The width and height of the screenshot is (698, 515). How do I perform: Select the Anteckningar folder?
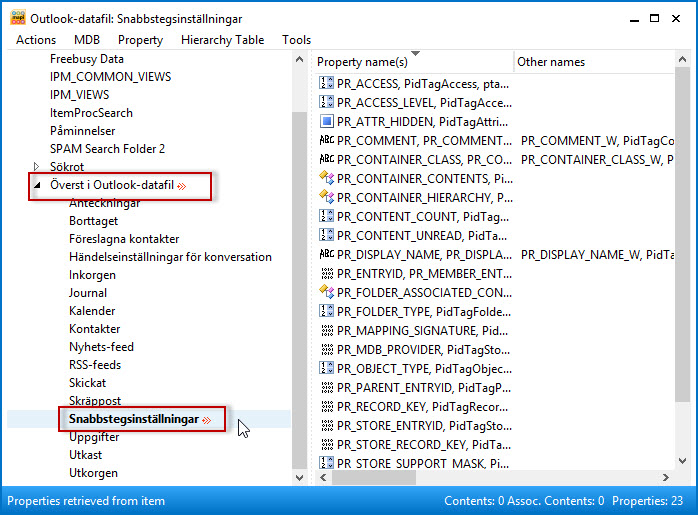[x=105, y=203]
